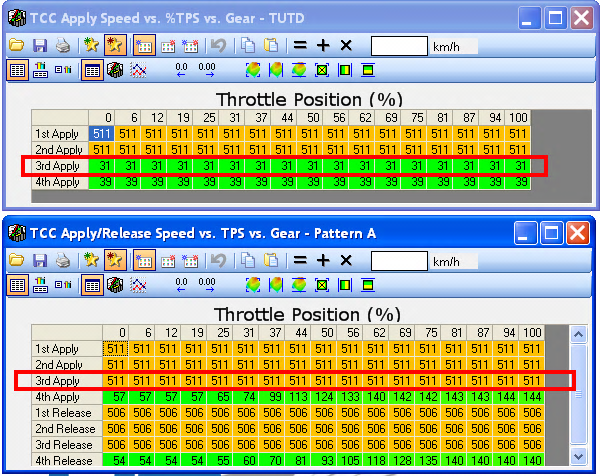The height and width of the screenshot is (476, 600).
Task: Click the value input field in TUTD toolbar
Action: [x=398, y=46]
